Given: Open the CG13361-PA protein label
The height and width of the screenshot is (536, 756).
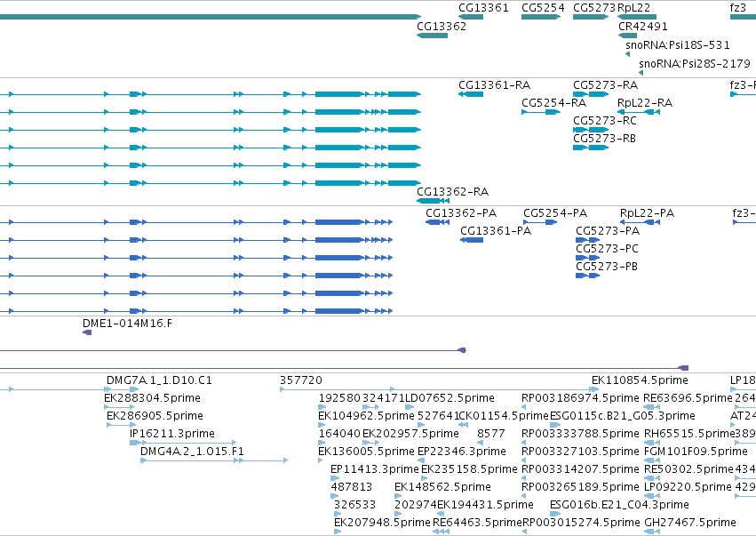Looking at the screenshot, I should pos(496,231).
